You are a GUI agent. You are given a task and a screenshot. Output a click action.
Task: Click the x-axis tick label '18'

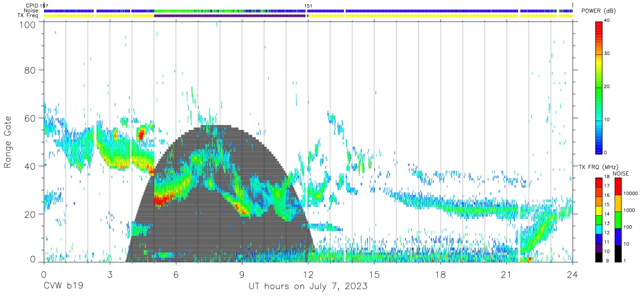[x=441, y=274]
